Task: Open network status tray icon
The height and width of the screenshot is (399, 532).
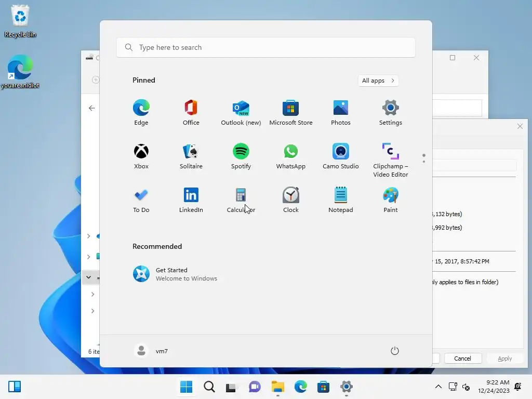Action: tap(453, 387)
